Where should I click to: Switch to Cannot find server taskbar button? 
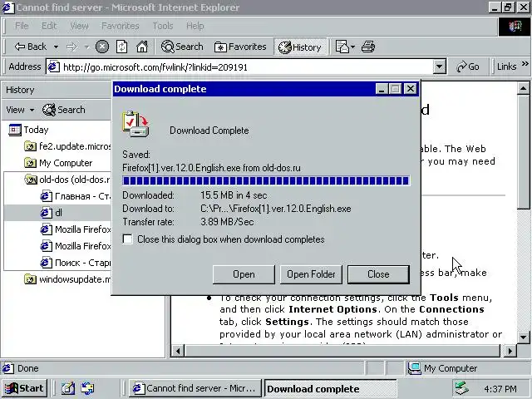[x=195, y=388]
